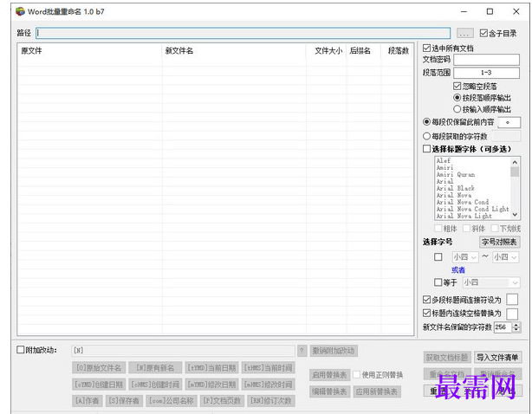Click the 文档密码 password field
This screenshot has width=532, height=414.
tap(486, 60)
